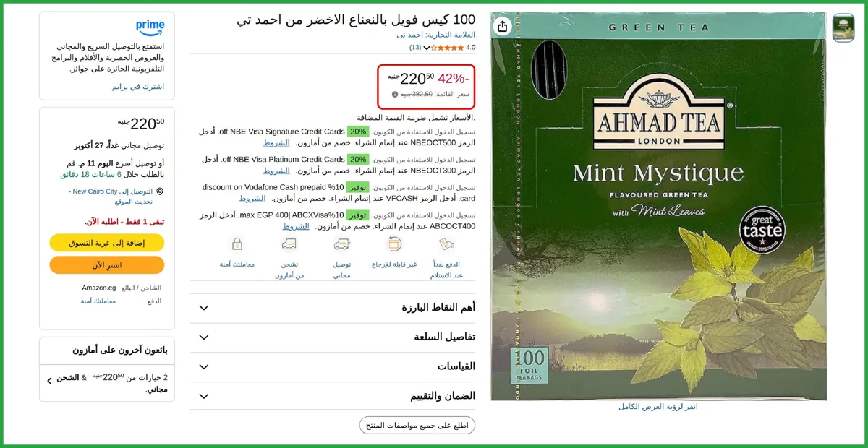Open terms link for NBEOCT500 coupon

tap(276, 143)
